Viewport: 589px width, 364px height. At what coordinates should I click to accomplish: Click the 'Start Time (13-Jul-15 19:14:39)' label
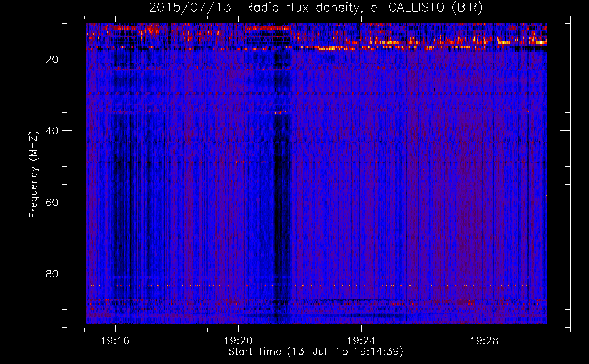pyautogui.click(x=316, y=352)
